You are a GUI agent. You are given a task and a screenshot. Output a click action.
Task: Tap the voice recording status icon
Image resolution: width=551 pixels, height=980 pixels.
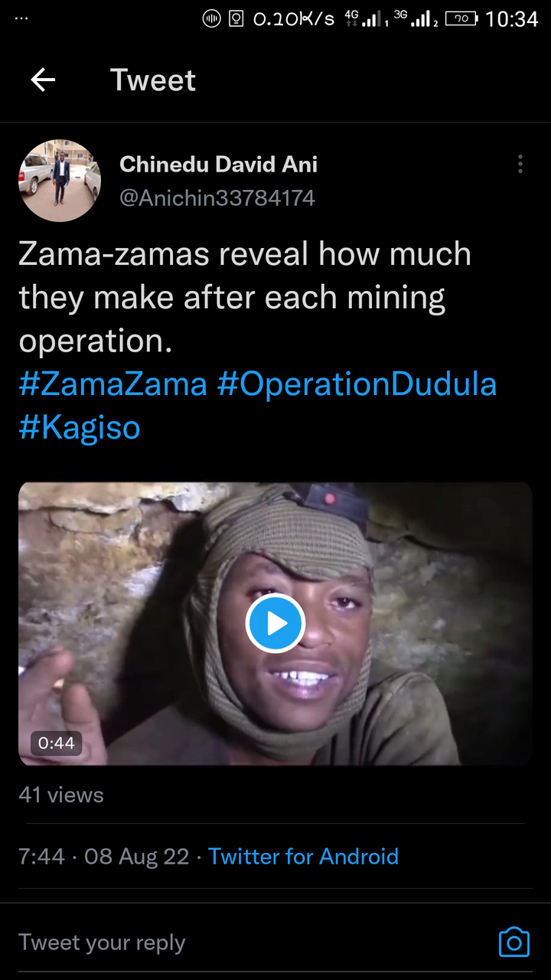pos(211,18)
